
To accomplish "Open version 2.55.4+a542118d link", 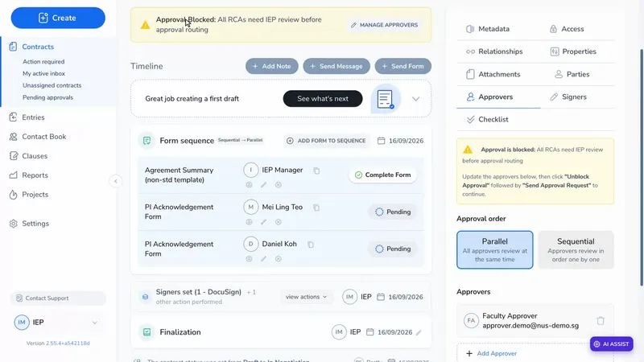I will [68, 343].
